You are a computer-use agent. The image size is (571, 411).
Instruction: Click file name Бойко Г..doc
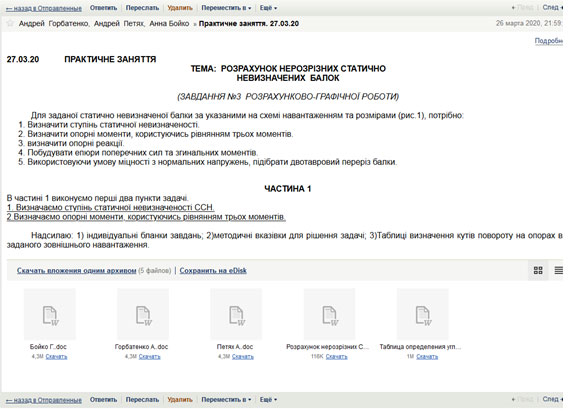[48, 347]
